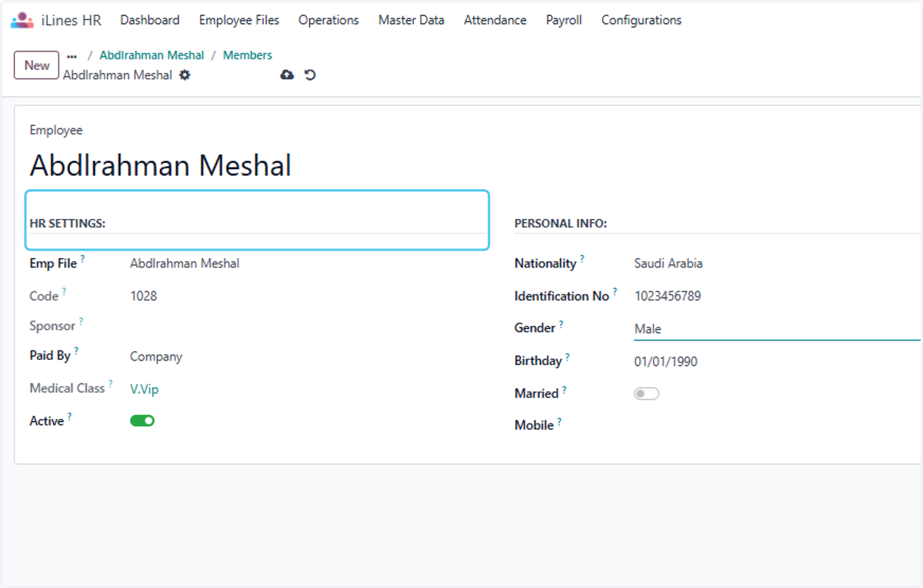Discard changes with the undo arrow icon
This screenshot has width=923, height=588.
coord(310,75)
